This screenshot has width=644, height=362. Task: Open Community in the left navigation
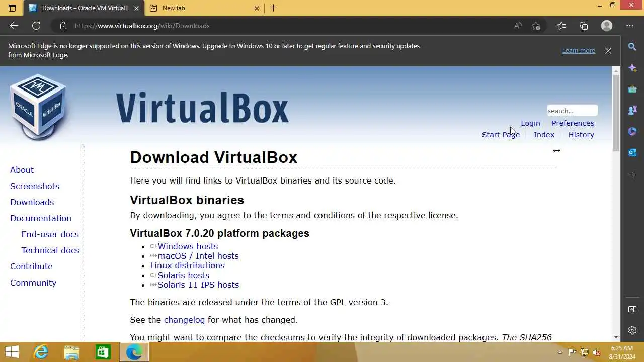coord(33,283)
